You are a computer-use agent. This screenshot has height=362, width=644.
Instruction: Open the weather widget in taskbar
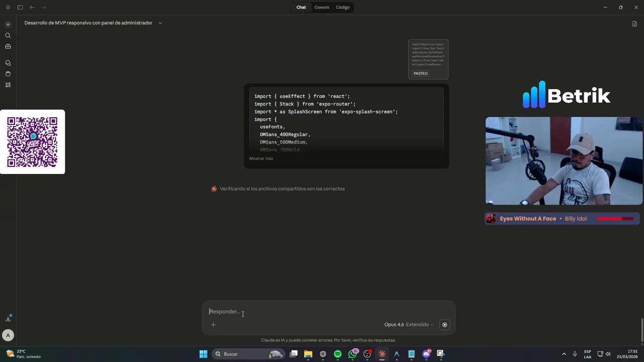tap(23, 354)
